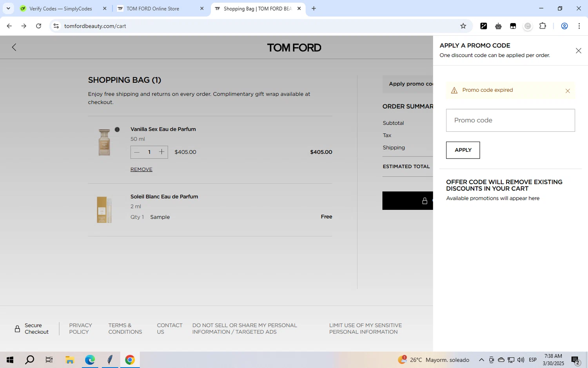Click the back arrow in Tom Ford header
Screen dimensions: 588x368
click(x=14, y=47)
